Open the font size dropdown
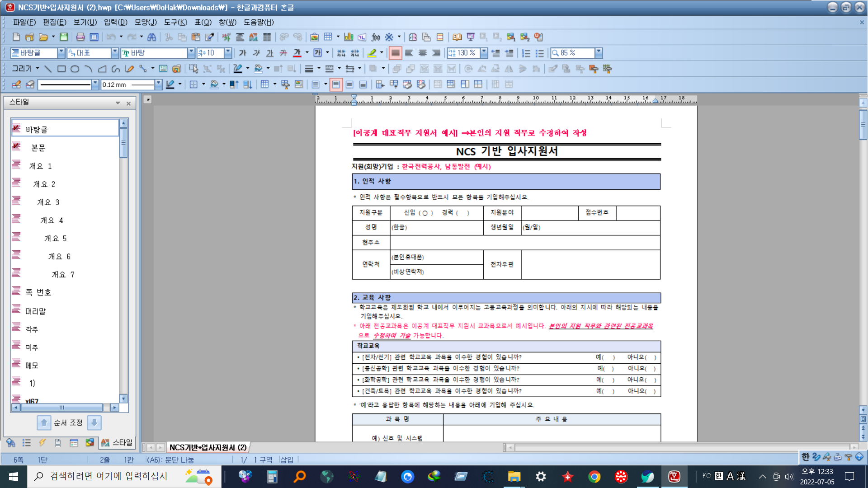 coord(228,53)
